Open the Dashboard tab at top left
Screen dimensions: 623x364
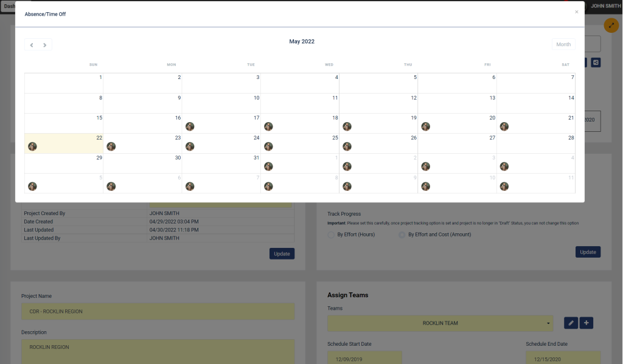point(8,6)
